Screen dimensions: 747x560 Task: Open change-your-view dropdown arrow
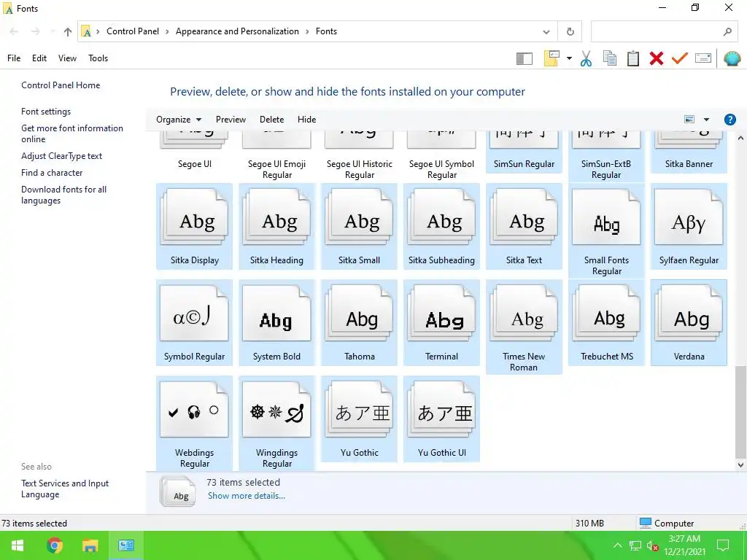[x=706, y=120]
